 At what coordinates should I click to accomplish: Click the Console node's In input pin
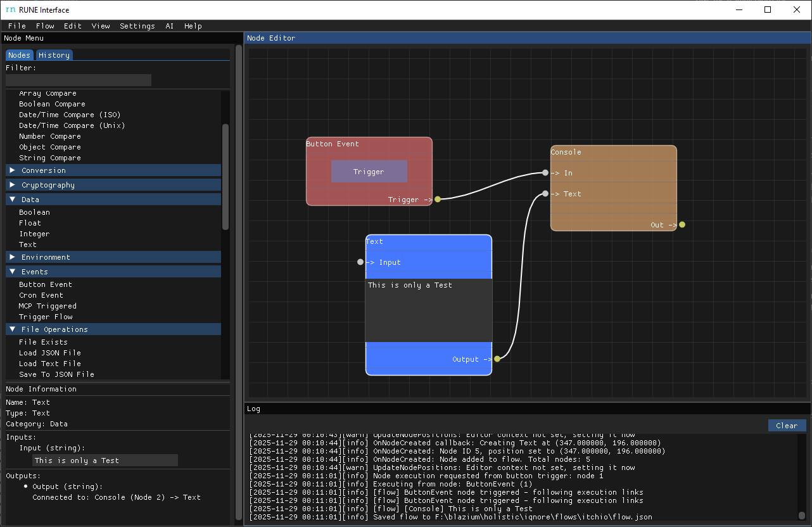coord(545,173)
